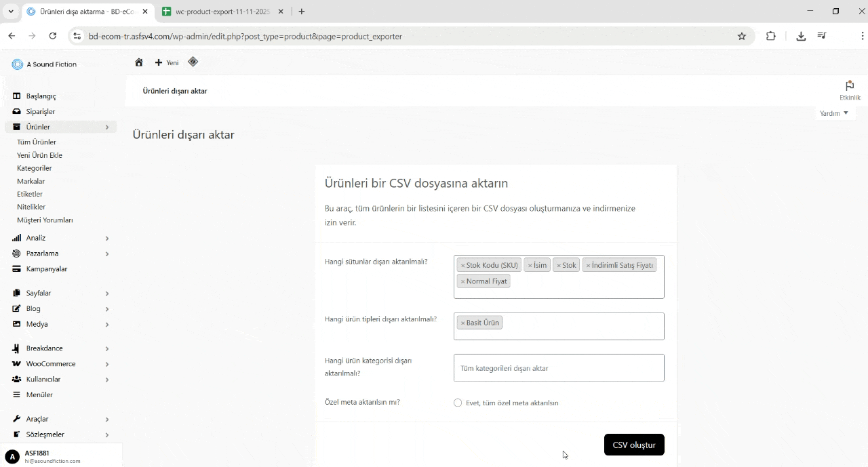Go to Tüm Ürünler link
This screenshot has width=868, height=467.
pos(37,142)
